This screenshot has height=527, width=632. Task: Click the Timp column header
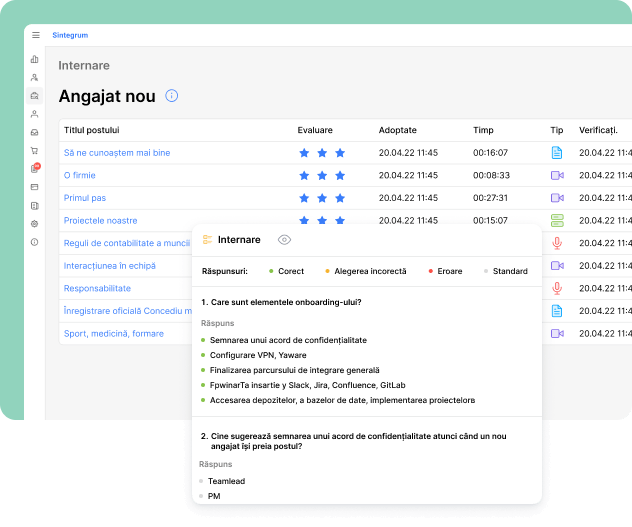483,130
